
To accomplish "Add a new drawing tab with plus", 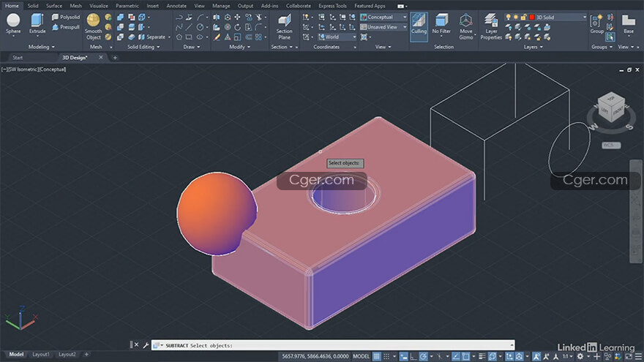I will click(x=115, y=57).
